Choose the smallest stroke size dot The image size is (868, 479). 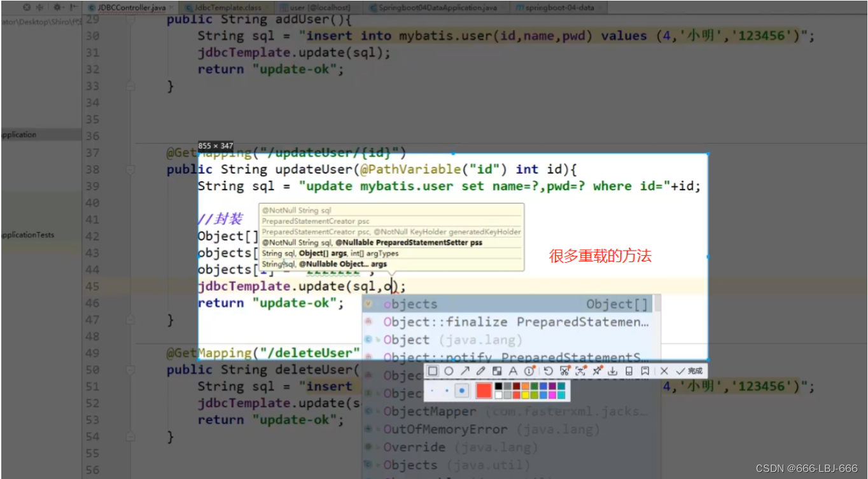(432, 391)
